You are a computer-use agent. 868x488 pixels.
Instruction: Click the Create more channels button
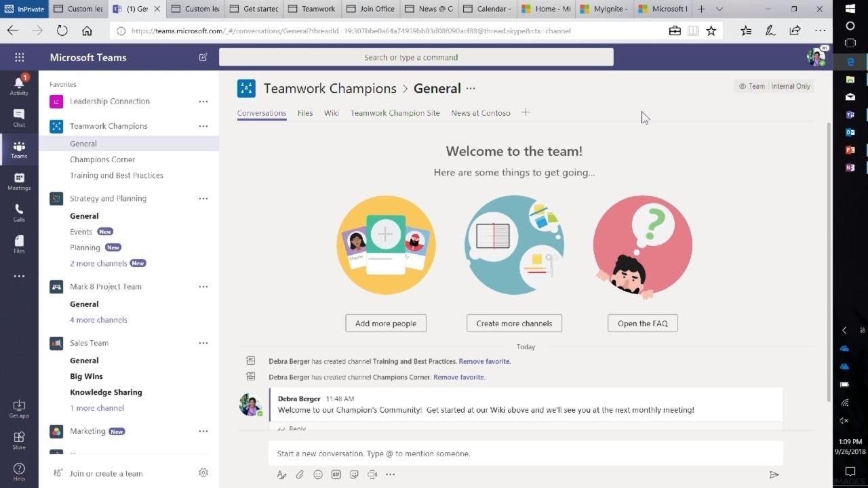click(x=514, y=323)
